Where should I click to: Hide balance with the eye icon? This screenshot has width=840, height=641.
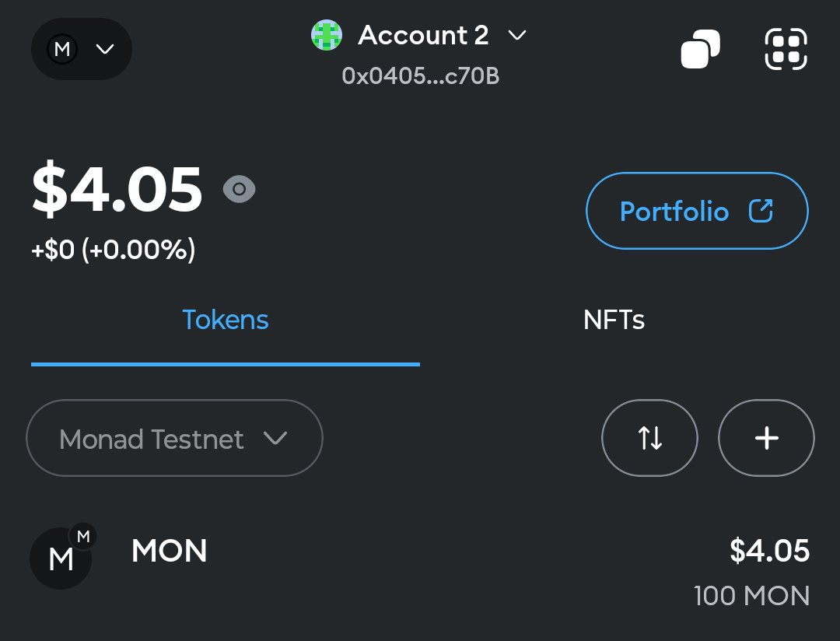point(239,189)
